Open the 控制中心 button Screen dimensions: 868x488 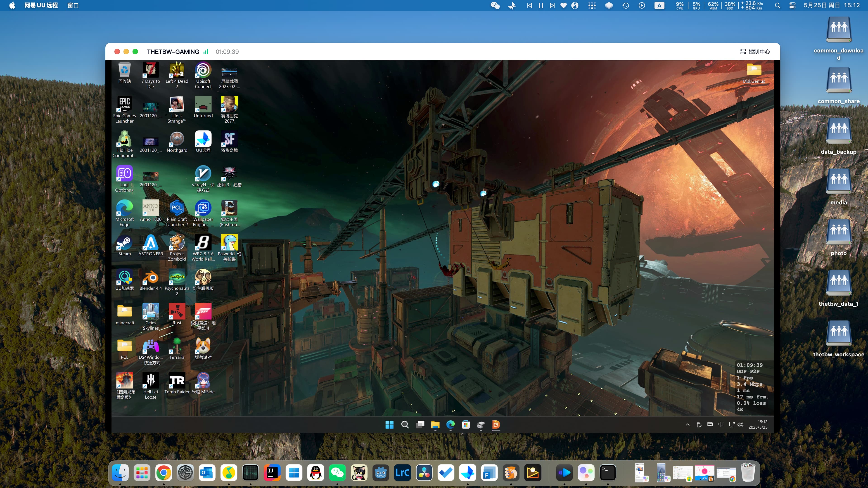(x=755, y=52)
